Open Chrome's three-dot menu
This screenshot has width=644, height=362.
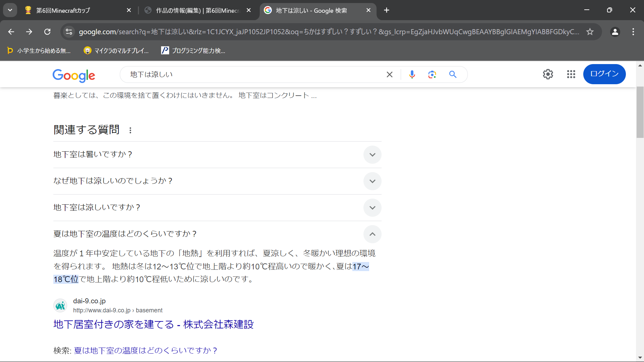click(633, 32)
